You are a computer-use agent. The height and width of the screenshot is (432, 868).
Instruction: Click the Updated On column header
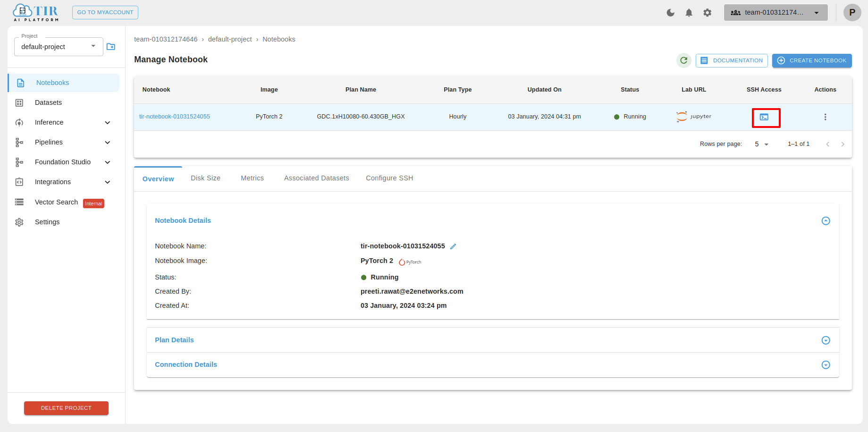(544, 90)
